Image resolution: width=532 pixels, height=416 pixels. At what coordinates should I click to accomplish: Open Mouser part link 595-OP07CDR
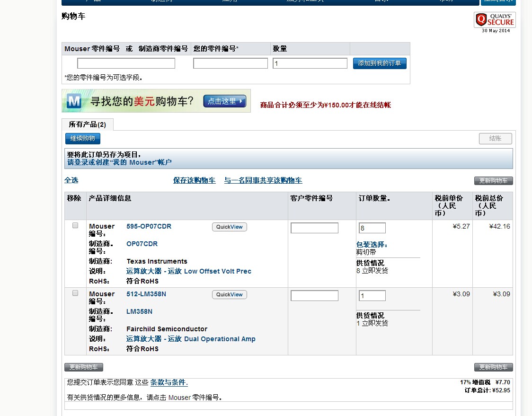(149, 226)
